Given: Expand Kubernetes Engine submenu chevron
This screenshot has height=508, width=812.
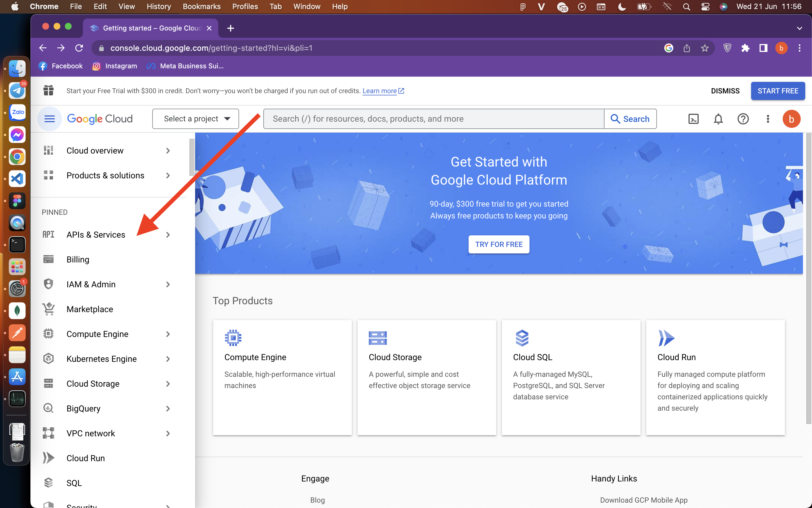Looking at the screenshot, I should tap(168, 359).
